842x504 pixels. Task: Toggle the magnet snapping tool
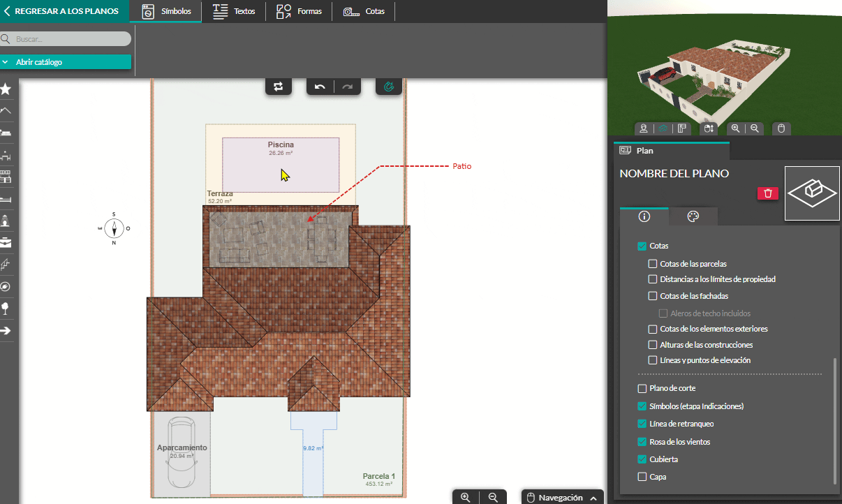(390, 87)
